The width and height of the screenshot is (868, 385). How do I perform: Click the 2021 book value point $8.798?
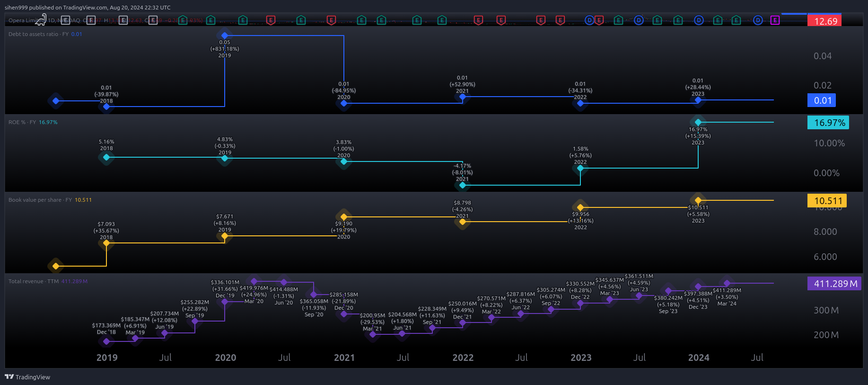463,222
